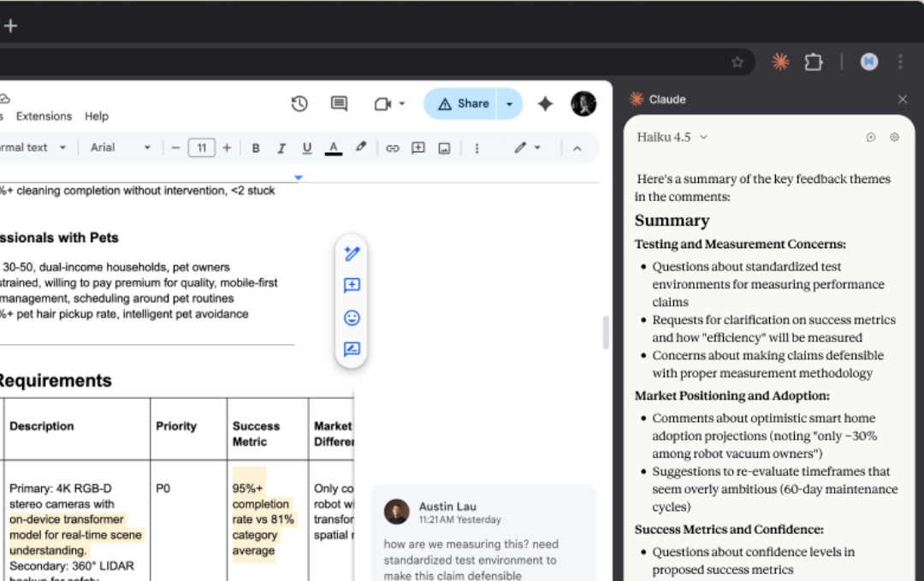This screenshot has width=924, height=581.
Task: Open the Extensions menu
Action: pos(44,116)
